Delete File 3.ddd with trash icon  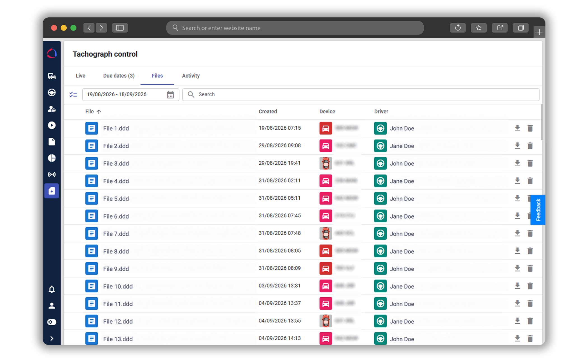click(x=530, y=163)
